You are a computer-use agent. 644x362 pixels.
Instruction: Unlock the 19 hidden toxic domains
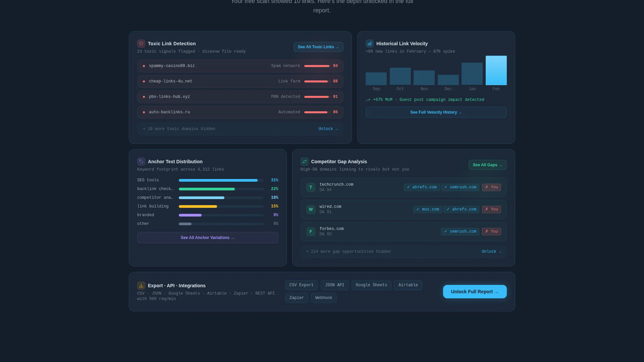point(328,129)
